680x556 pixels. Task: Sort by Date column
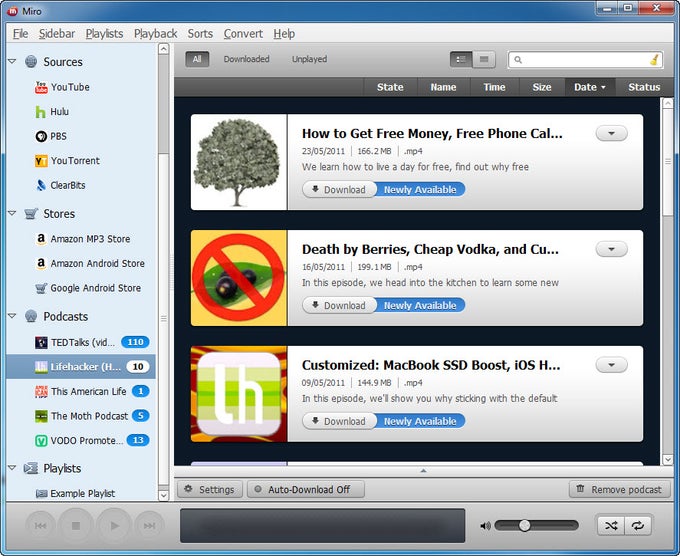tap(589, 87)
